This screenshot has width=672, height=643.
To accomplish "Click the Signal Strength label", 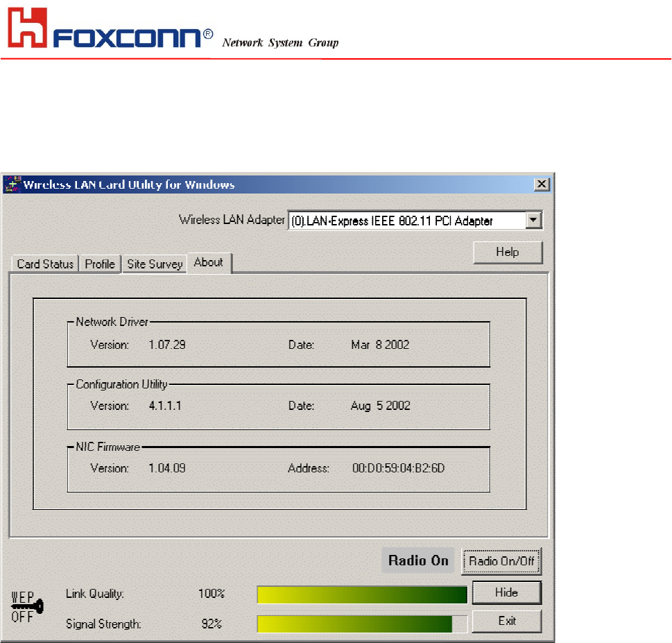I will [x=103, y=624].
